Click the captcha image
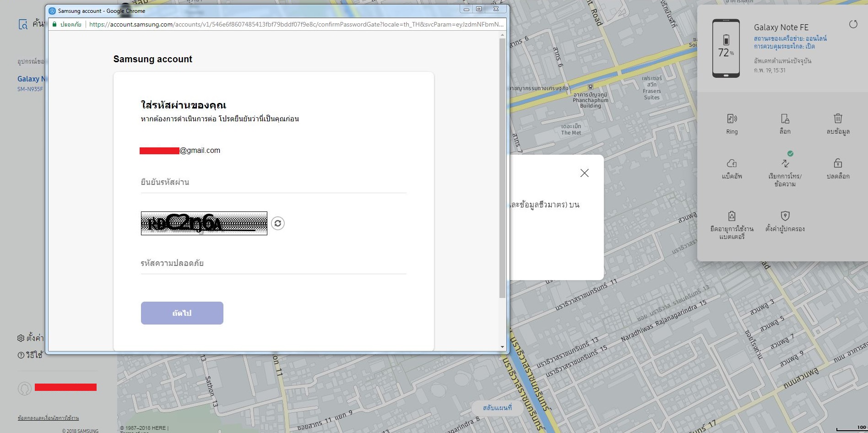The image size is (868, 433). point(204,223)
